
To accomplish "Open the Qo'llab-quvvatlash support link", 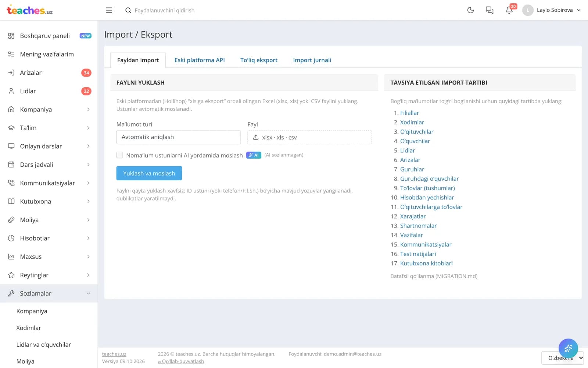I will 181,361.
